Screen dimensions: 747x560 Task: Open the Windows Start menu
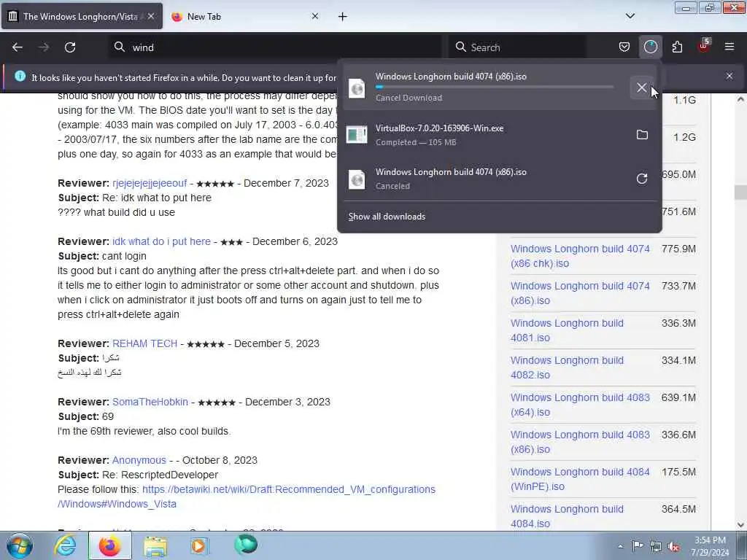point(20,546)
